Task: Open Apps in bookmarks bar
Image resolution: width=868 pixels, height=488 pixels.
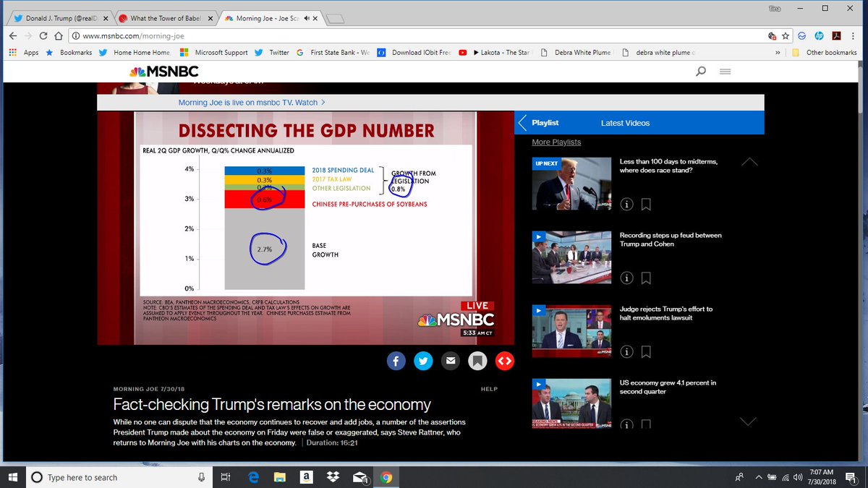Action: click(24, 52)
